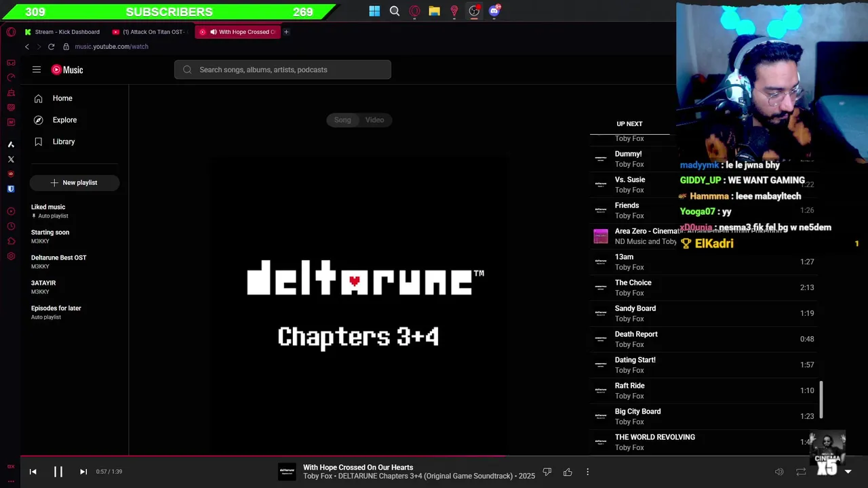
Task: Open Discord from the taskbar
Action: [494, 11]
